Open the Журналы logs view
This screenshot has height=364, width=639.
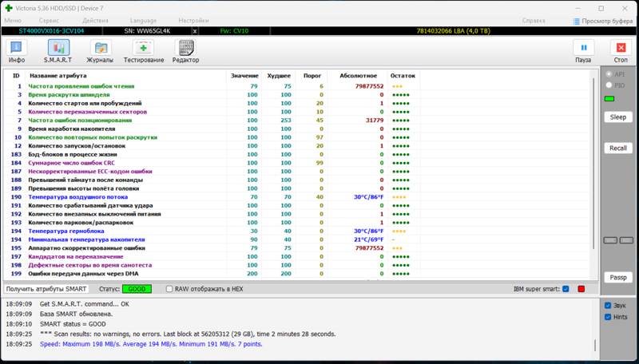click(x=100, y=51)
